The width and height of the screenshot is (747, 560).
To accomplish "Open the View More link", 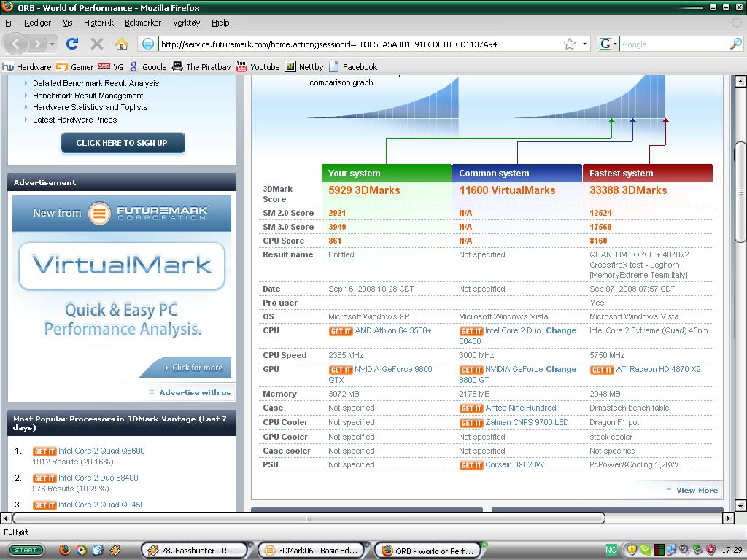I will pos(697,490).
